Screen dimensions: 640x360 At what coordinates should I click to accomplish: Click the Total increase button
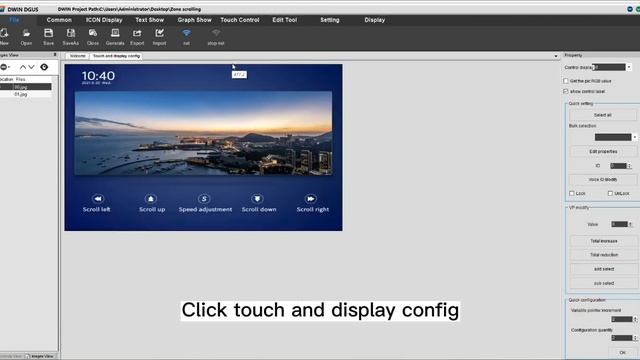coord(604,241)
